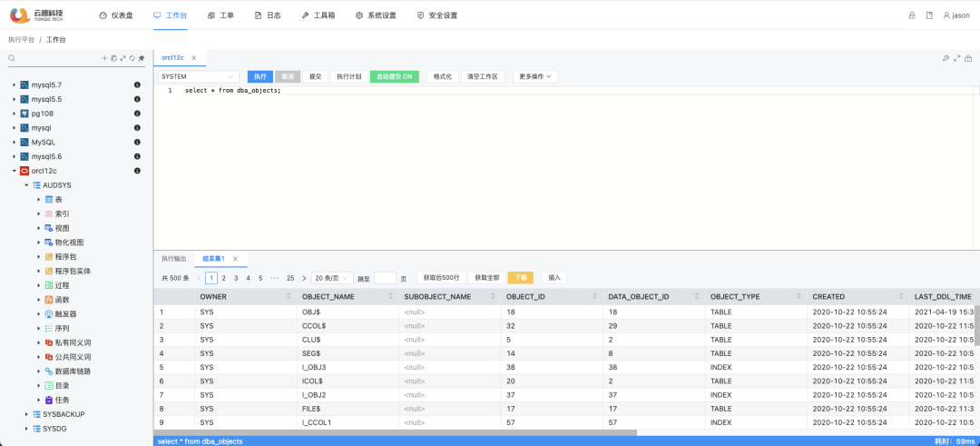Screen dimensions: 980x446
Task: Click the 执行 execute button
Action: coord(260,76)
